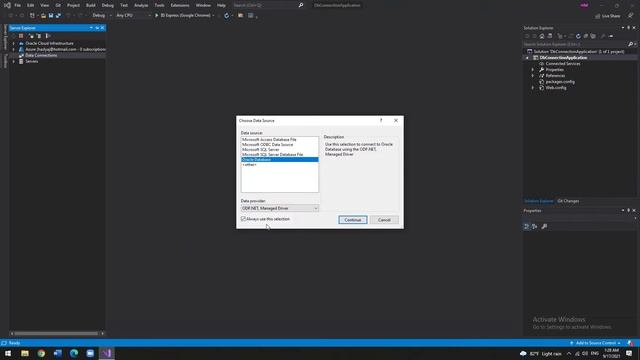This screenshot has height=360, width=640.
Task: Open the Build menu
Action: coord(91,5)
